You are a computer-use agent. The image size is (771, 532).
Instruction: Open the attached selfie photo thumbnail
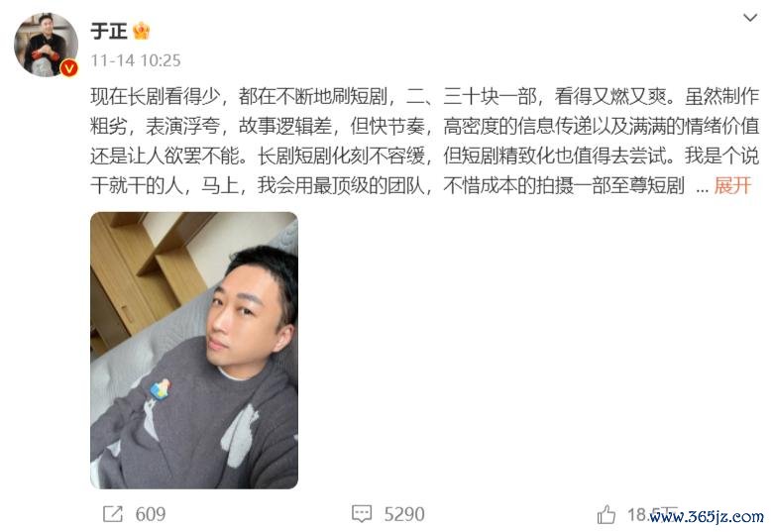tap(194, 350)
